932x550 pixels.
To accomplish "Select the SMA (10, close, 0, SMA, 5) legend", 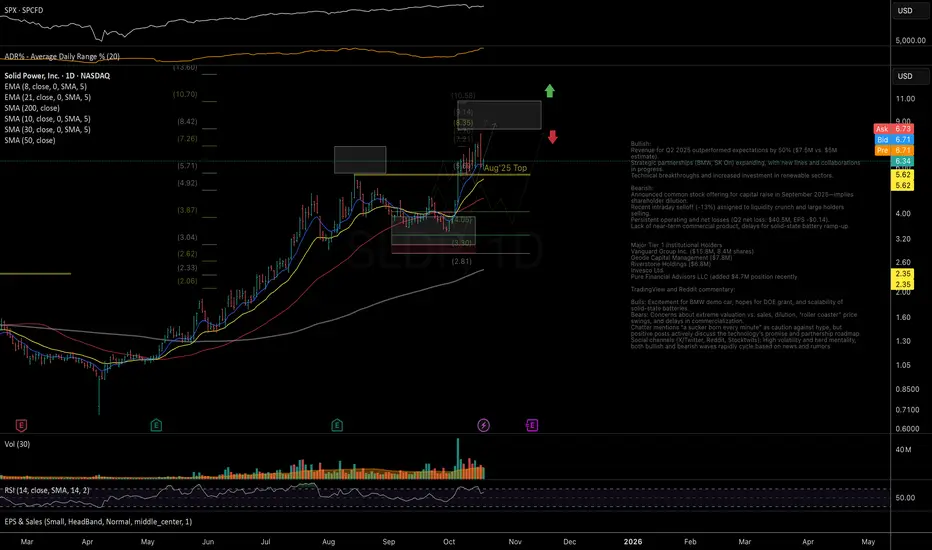I will (48, 119).
